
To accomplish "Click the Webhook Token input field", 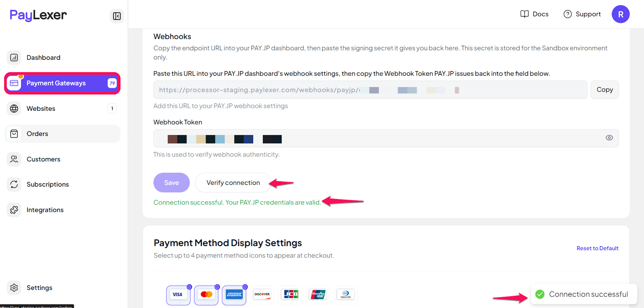I will click(386, 138).
